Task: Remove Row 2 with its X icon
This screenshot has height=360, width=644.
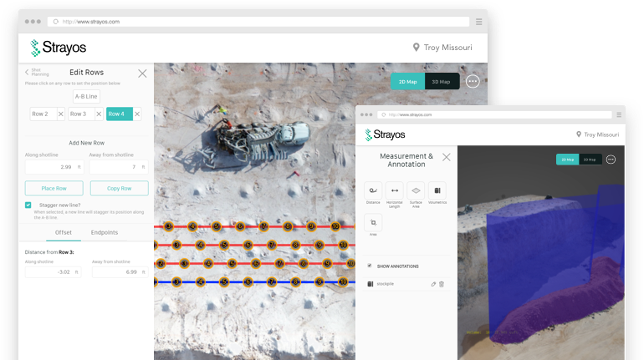Action: pos(60,114)
